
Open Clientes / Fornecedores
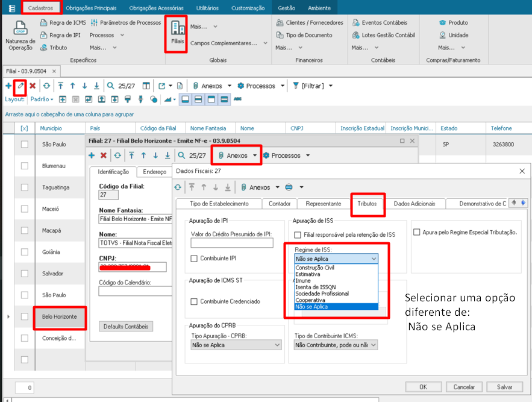(x=310, y=22)
